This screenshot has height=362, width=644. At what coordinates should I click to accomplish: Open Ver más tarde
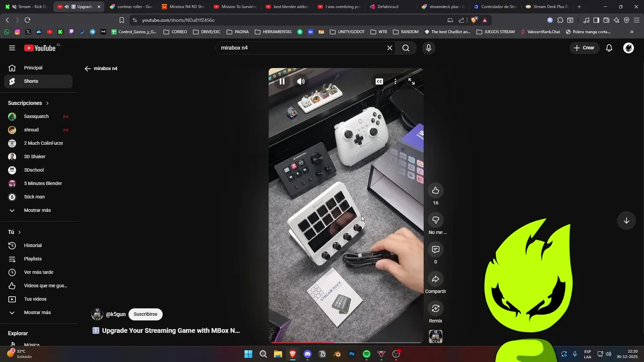(38, 273)
